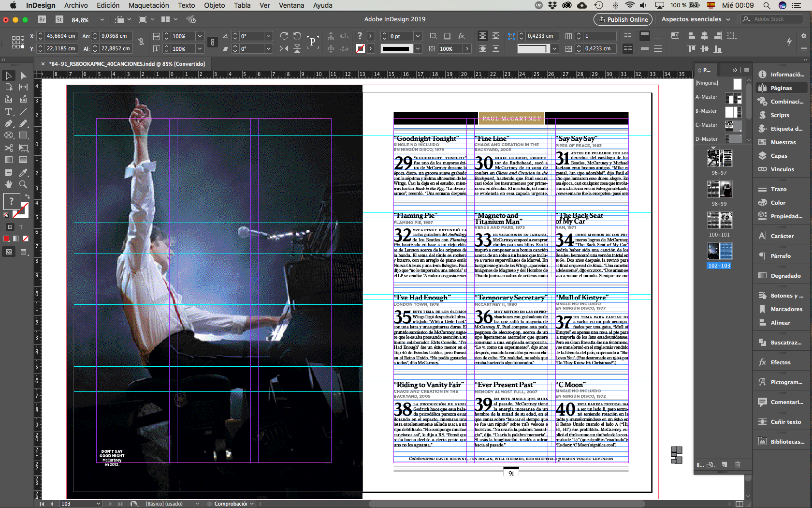The height and width of the screenshot is (508, 812).
Task: Open the zoom level dropdown 84,8%
Action: pyautogui.click(x=102, y=20)
